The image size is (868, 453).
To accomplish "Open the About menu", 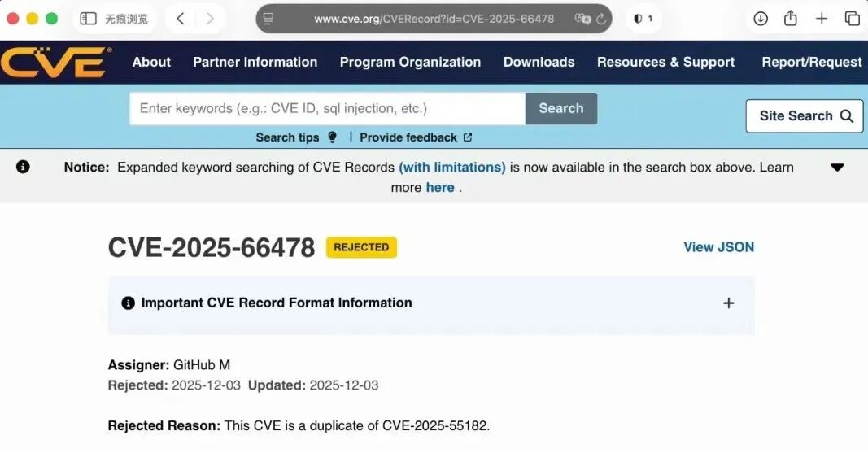I will point(151,62).
